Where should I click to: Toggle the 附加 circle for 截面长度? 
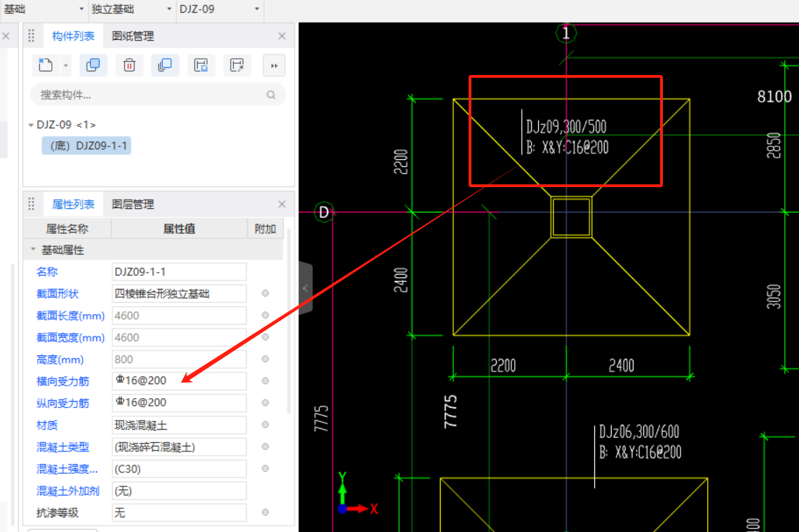(x=265, y=315)
